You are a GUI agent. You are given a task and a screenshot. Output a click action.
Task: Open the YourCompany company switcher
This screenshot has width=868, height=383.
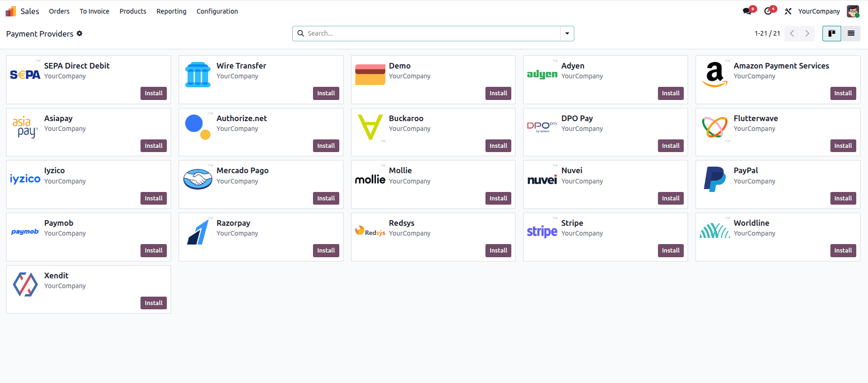[819, 11]
